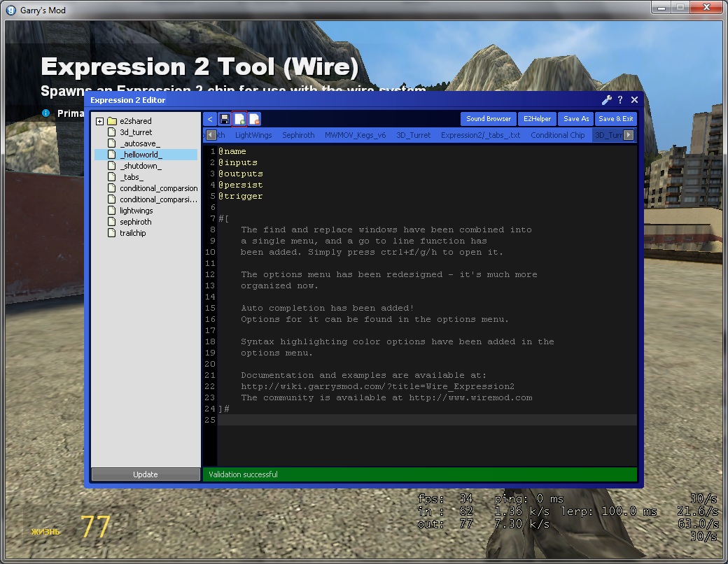The width and height of the screenshot is (728, 564).
Task: Switch to the Sephiroth tab
Action: 298,135
